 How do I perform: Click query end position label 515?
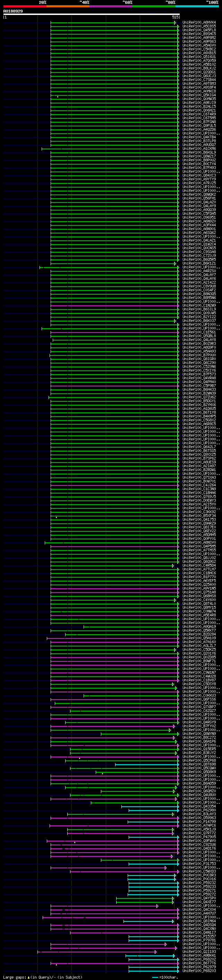click(175, 17)
